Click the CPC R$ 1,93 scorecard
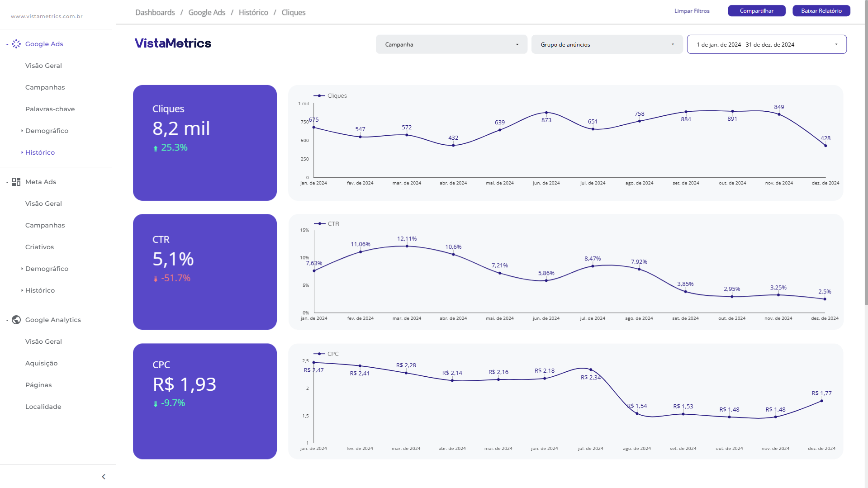Viewport: 868px width, 488px height. 205,401
